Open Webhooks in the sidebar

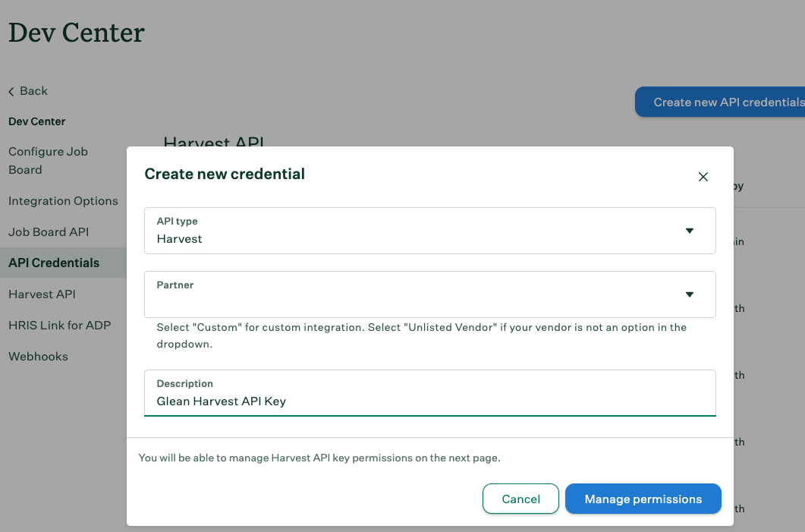coord(38,357)
